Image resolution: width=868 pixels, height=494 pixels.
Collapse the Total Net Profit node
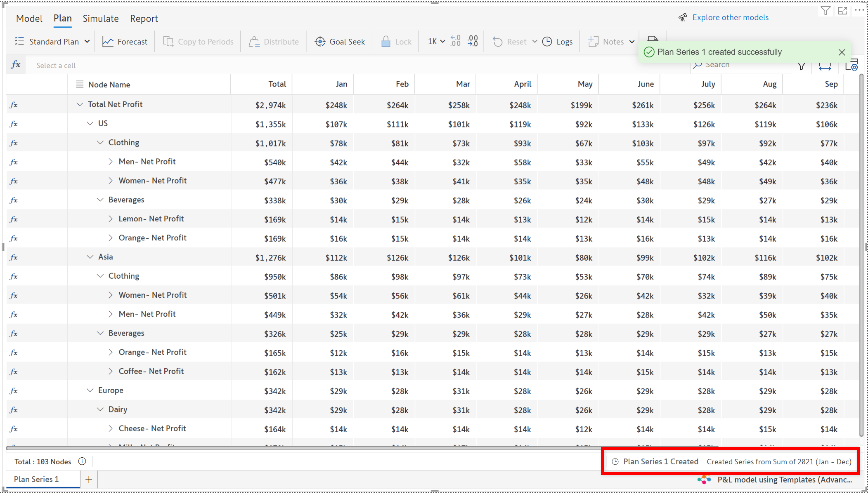click(80, 105)
